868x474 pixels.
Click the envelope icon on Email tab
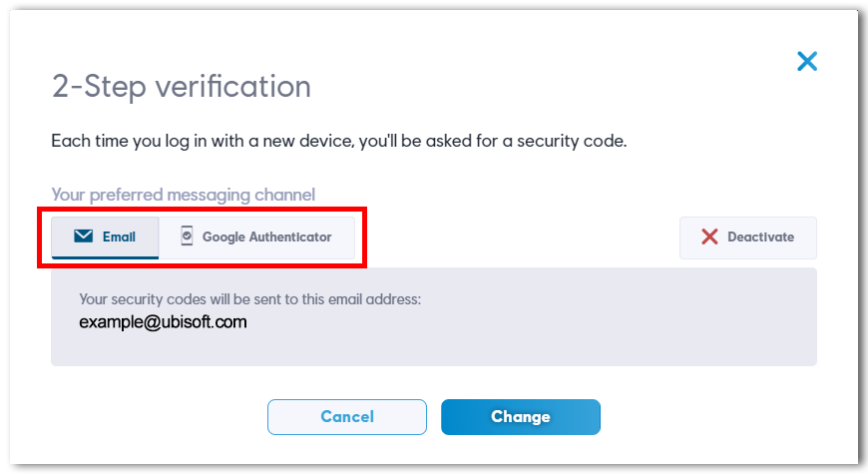(84, 236)
